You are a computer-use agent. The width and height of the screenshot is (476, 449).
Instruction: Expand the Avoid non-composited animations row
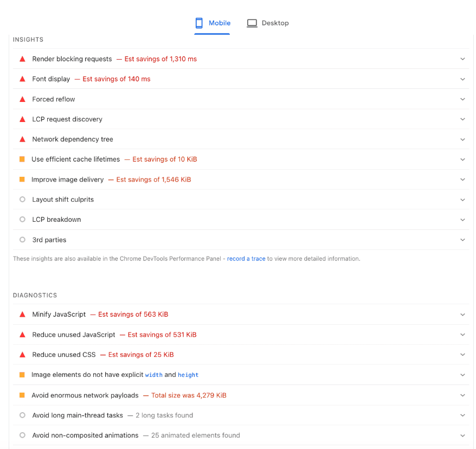point(462,435)
